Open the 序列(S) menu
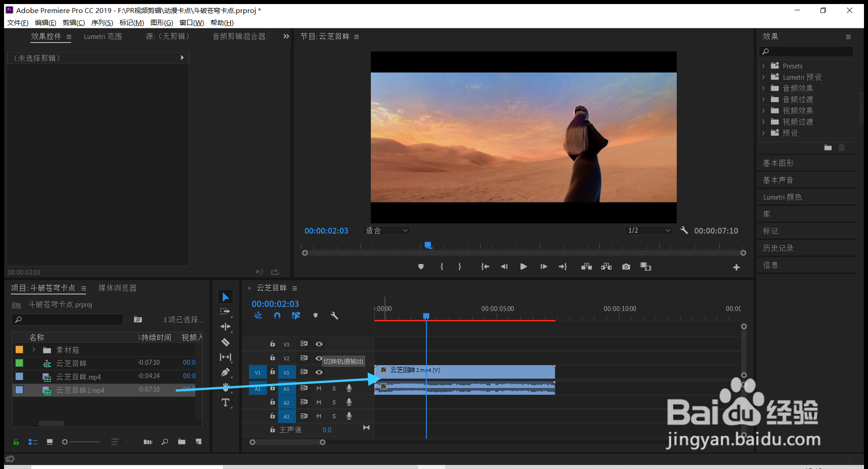868x469 pixels. pos(102,23)
